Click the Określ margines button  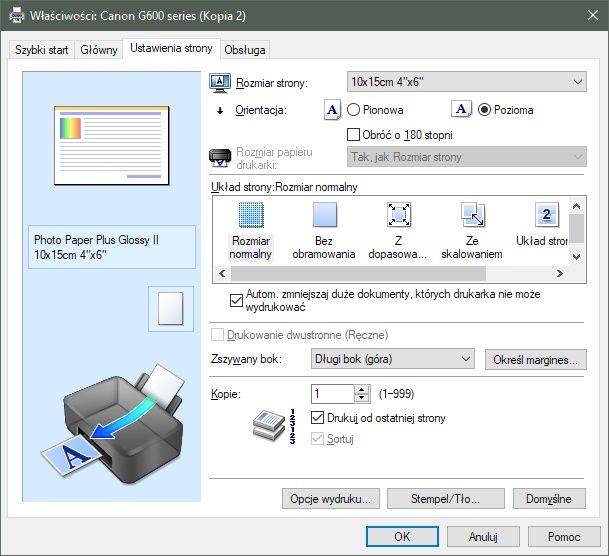pyautogui.click(x=536, y=360)
